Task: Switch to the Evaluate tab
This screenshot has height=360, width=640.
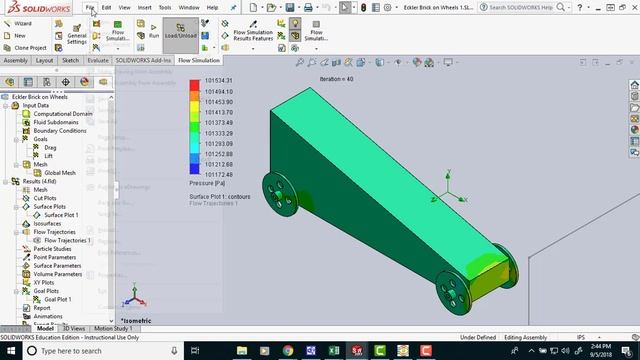Action: [98, 60]
